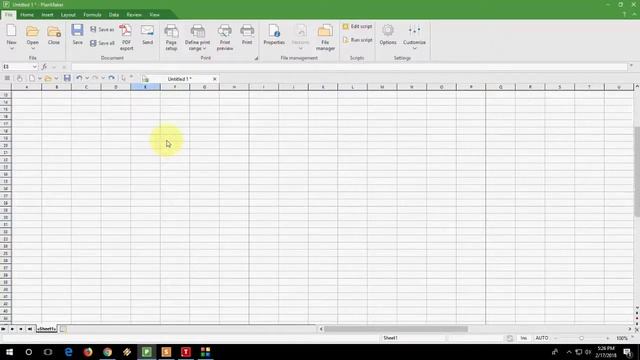Close the Untitled 1 document tab
Viewport: 640px width, 360px height.
pos(215,79)
